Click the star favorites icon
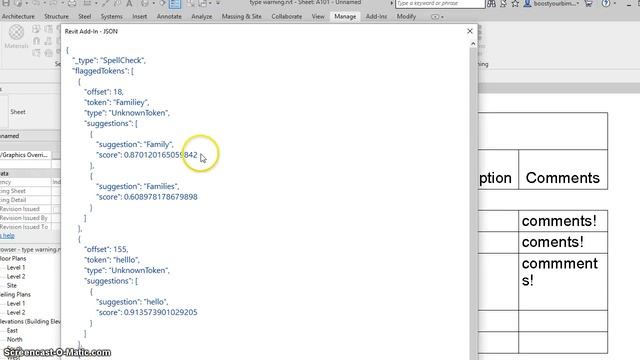Image resolution: width=640 pixels, height=360 pixels. coord(515,4)
